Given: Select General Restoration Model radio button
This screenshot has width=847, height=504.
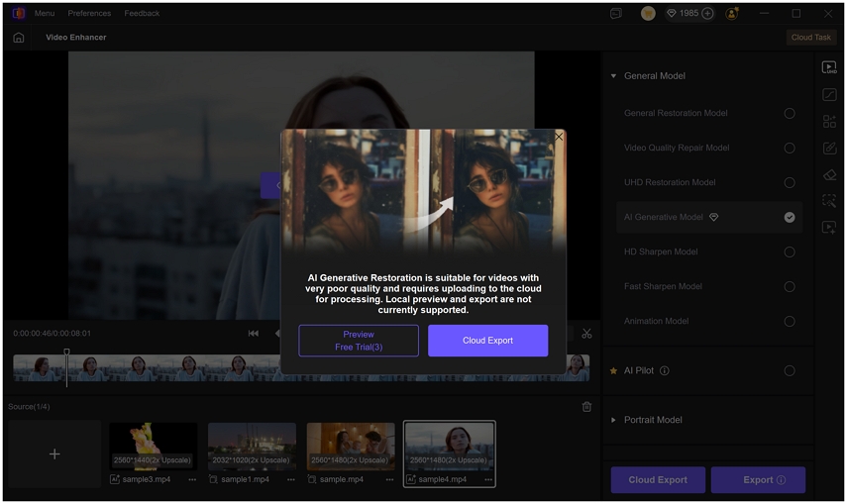Looking at the screenshot, I should tap(790, 113).
